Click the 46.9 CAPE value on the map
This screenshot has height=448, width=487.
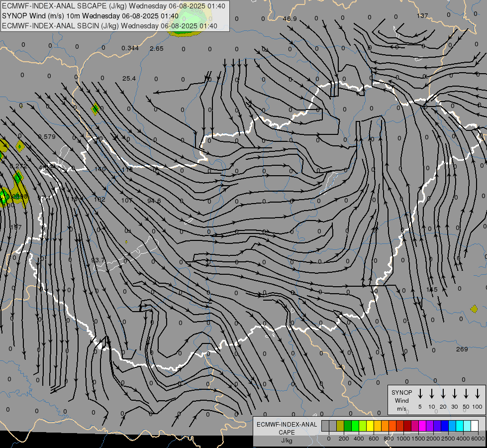[290, 19]
